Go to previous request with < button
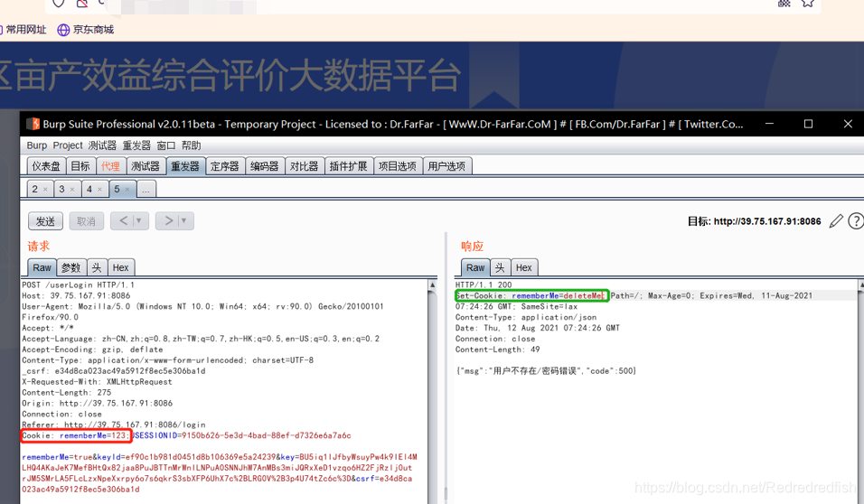Screen dimensions: 864x504 [123, 221]
